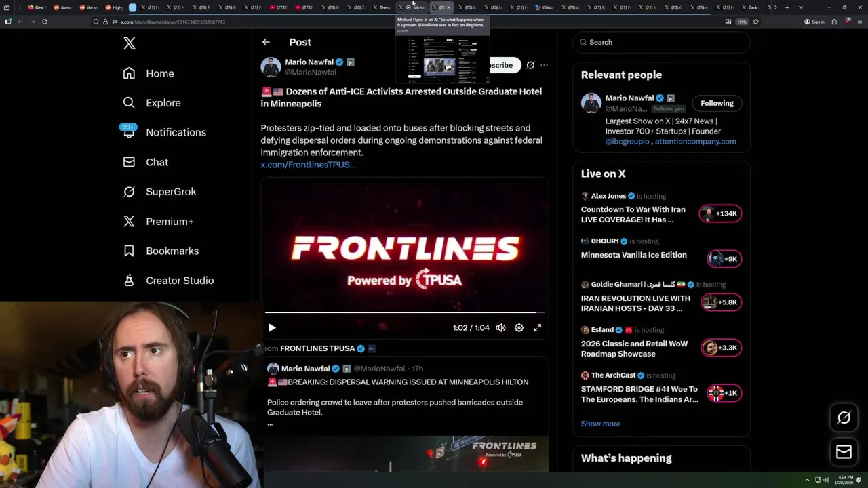This screenshot has width=868, height=488.
Task: Switch to the Zack tab
Action: [x=749, y=7]
